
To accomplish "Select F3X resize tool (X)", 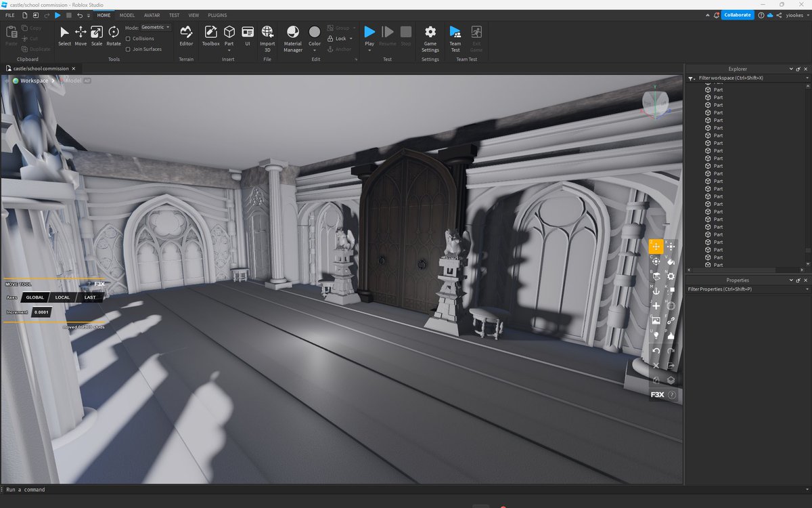I will pyautogui.click(x=671, y=247).
